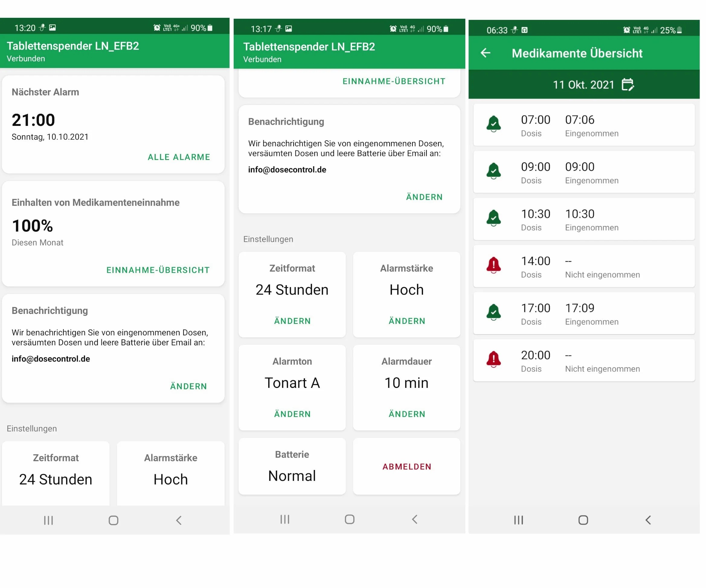Tap the 07:06 Eingenommen time entry

[580, 120]
